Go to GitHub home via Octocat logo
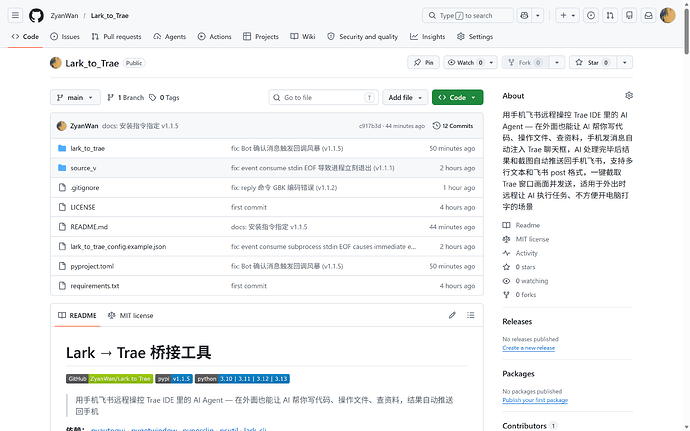 36,15
